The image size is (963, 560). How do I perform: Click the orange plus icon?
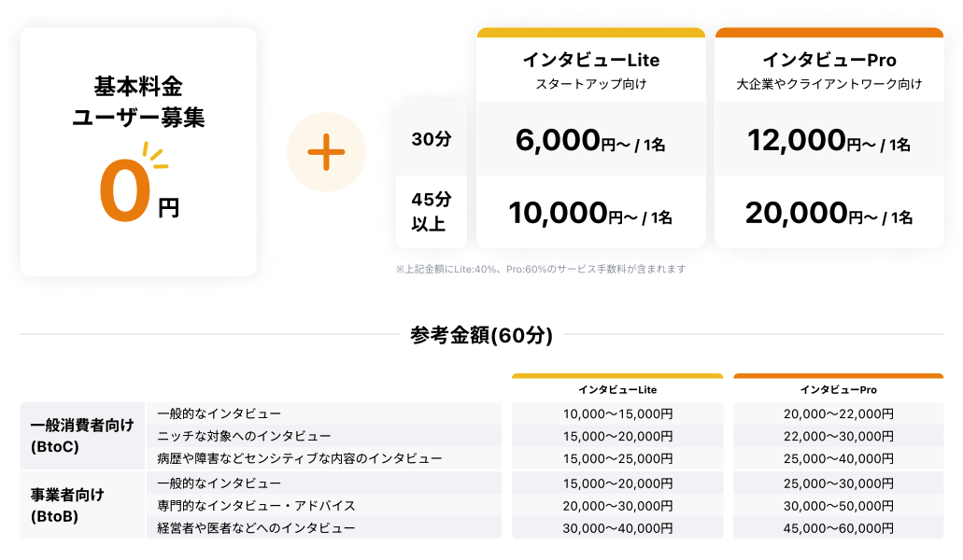point(326,151)
